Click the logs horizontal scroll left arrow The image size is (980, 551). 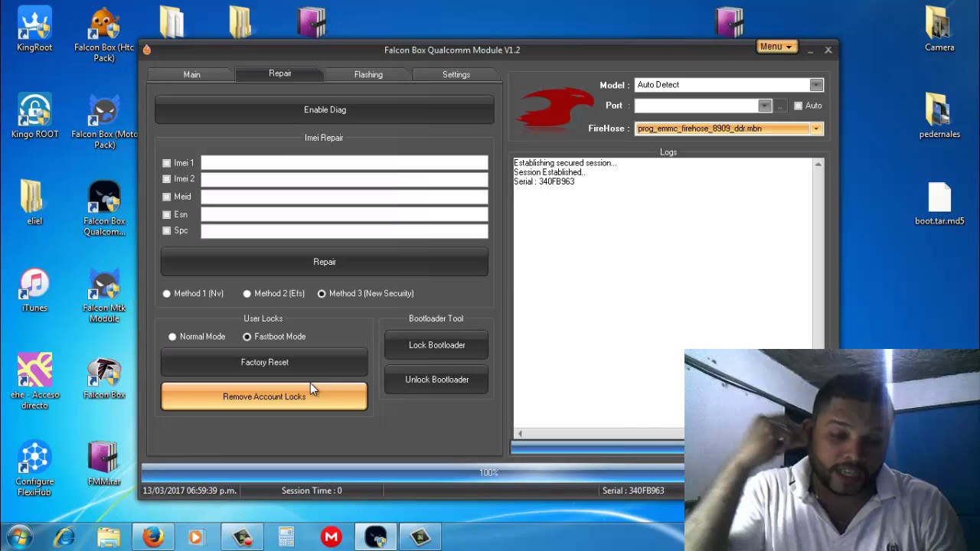tap(520, 434)
